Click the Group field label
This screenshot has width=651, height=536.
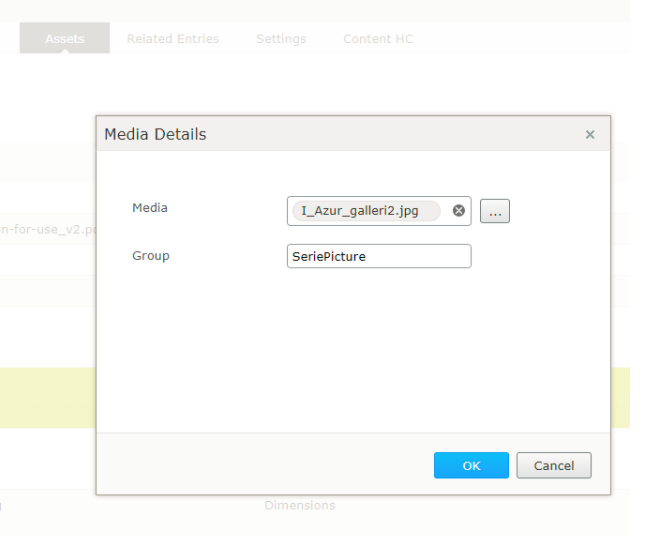[151, 256]
